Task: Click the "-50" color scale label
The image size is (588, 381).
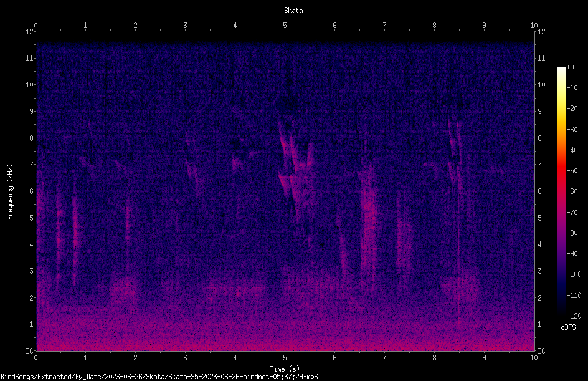Action: 572,171
